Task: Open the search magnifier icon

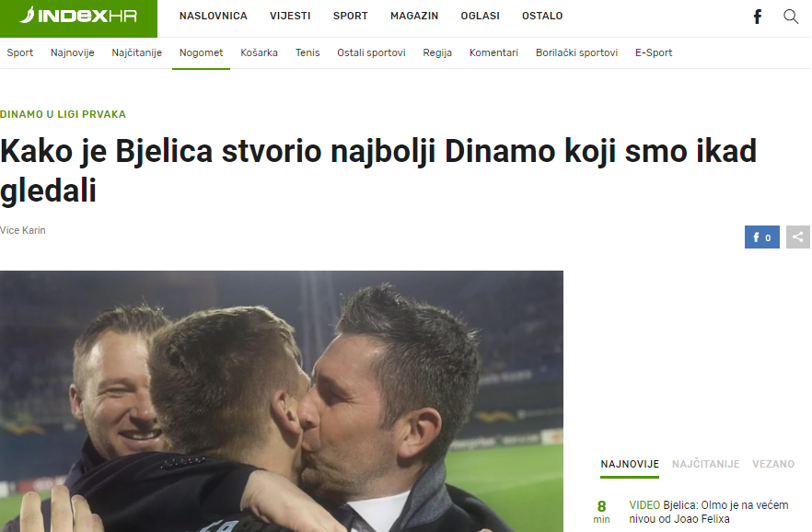Action: point(790,17)
